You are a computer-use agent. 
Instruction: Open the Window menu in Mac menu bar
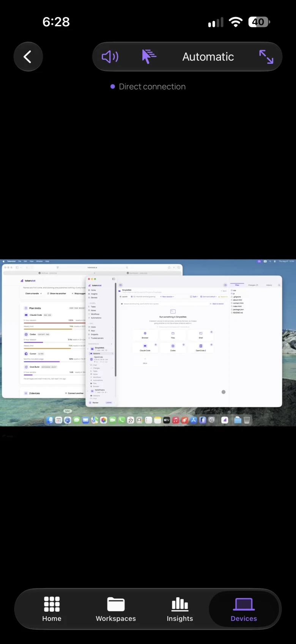[x=39, y=261]
